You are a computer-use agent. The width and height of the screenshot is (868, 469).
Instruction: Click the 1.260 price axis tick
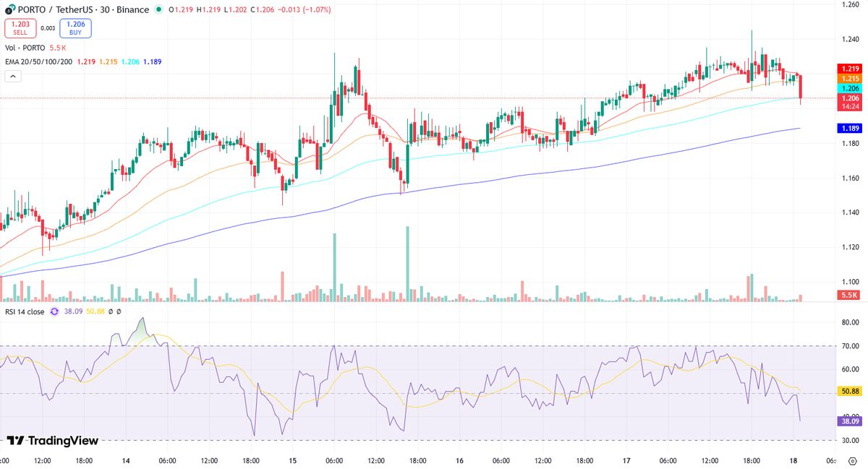pos(849,5)
